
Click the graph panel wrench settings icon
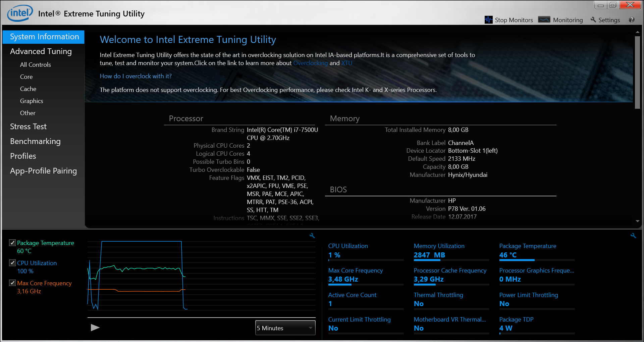point(312,236)
